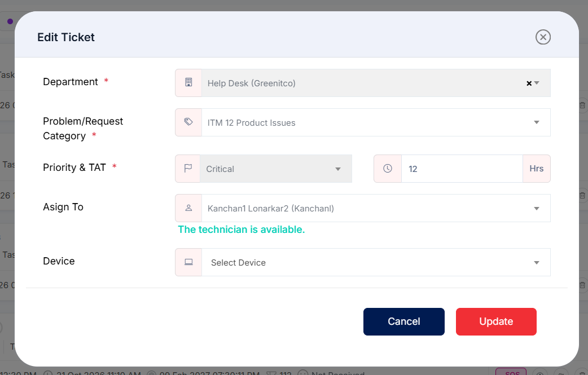The height and width of the screenshot is (375, 588).
Task: Edit the TAT hours field showing 12
Action: point(462,169)
